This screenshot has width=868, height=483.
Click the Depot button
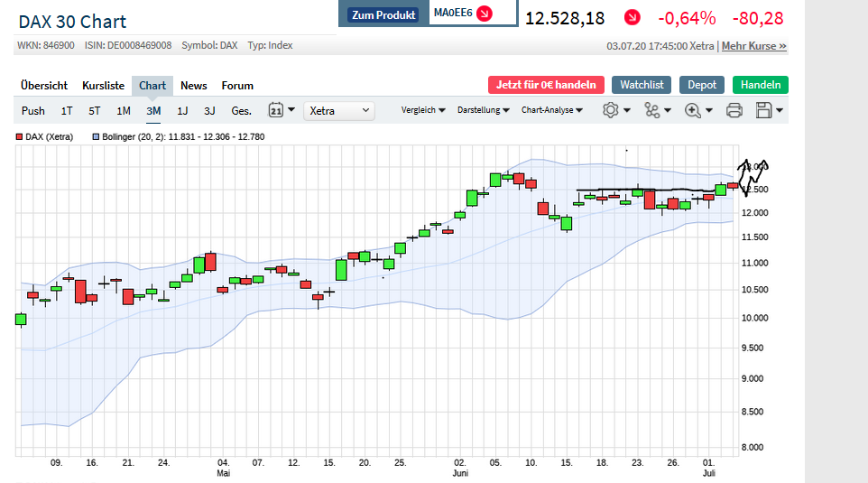click(702, 85)
